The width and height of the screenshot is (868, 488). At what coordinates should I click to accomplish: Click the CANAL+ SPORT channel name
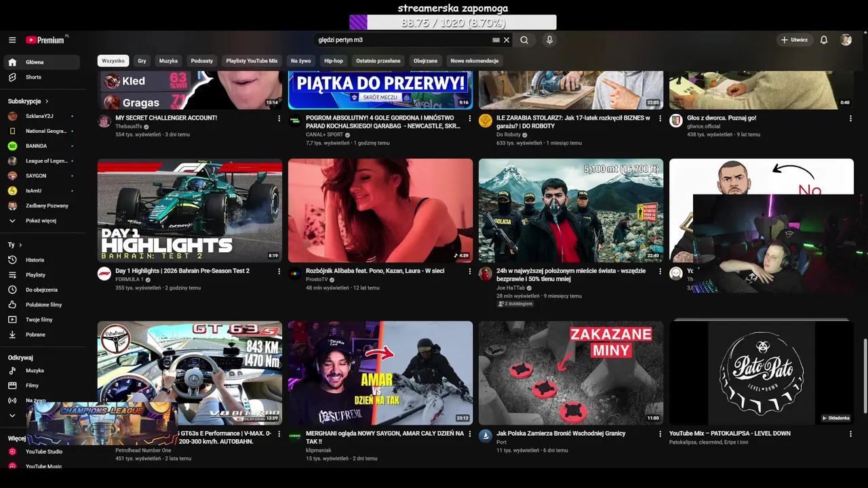[x=324, y=135]
